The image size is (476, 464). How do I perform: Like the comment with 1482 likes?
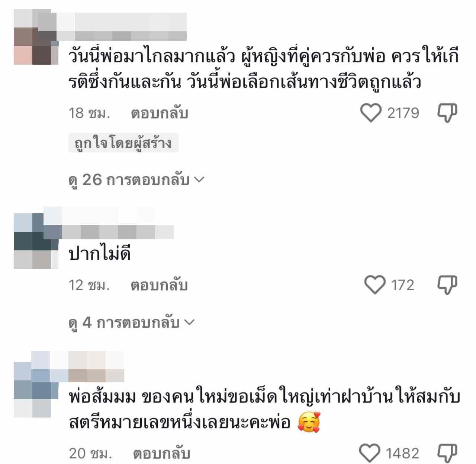tap(370, 453)
